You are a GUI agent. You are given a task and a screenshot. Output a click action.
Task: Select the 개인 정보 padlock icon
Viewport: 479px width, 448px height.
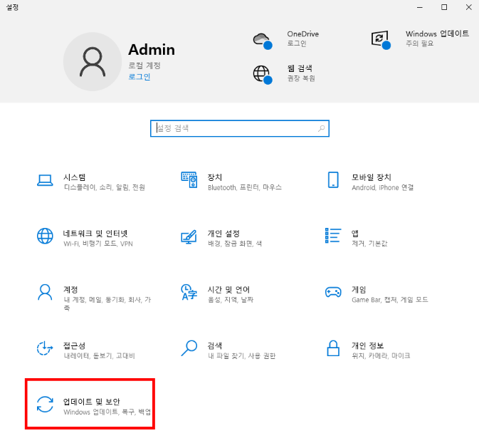pyautogui.click(x=333, y=348)
